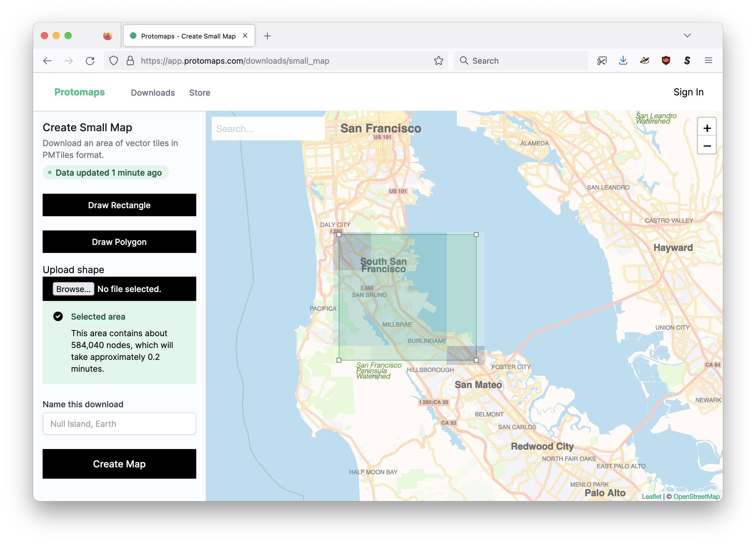Open the Downloads nav item
This screenshot has width=756, height=545.
pos(153,93)
